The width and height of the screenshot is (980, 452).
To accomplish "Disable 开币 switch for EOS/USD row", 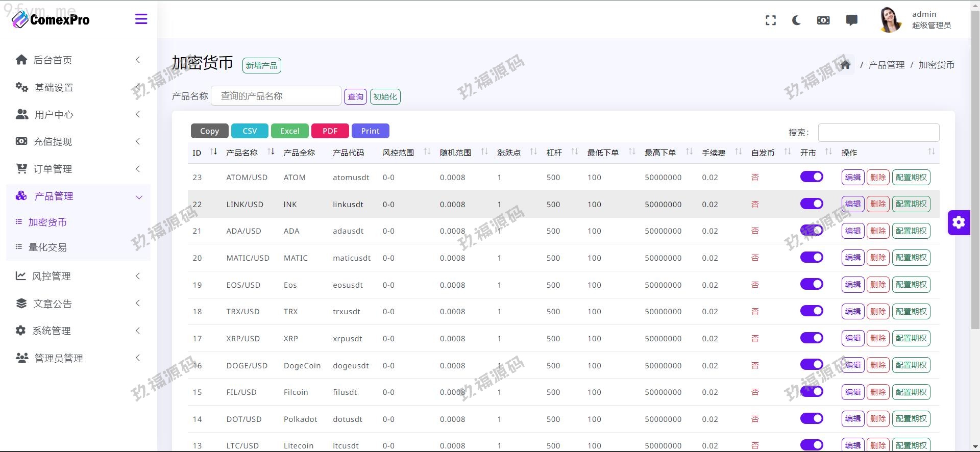I will [x=811, y=284].
